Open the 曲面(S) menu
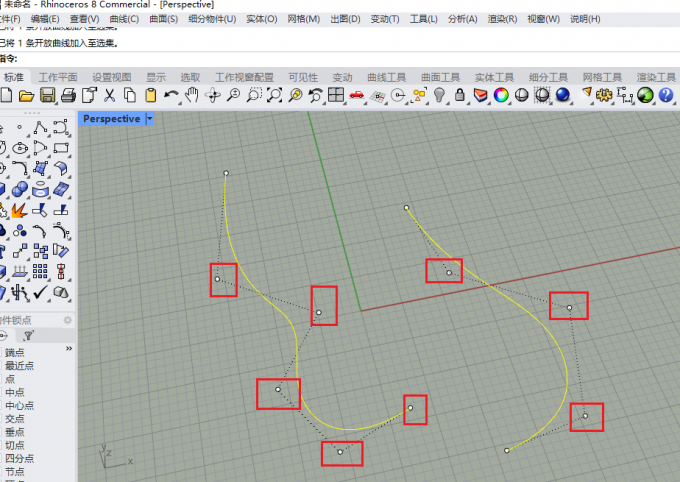Screen dimensions: 680x482 (163, 19)
